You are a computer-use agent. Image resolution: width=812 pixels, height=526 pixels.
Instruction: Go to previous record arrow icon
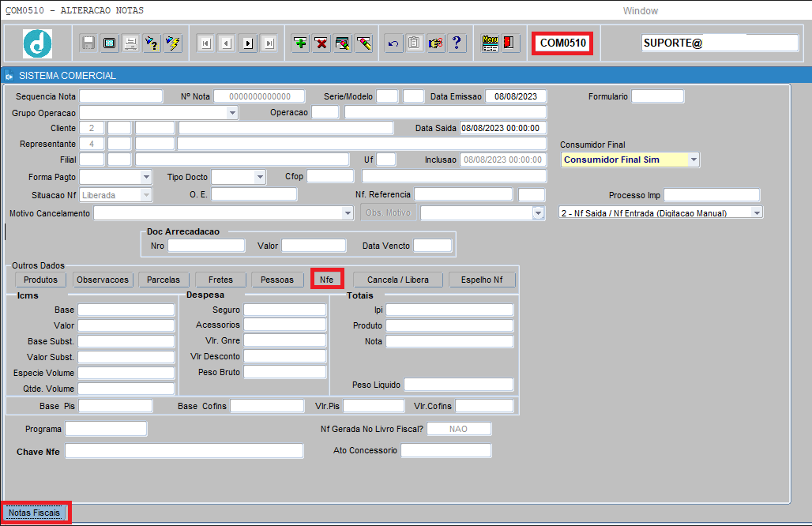tap(227, 43)
